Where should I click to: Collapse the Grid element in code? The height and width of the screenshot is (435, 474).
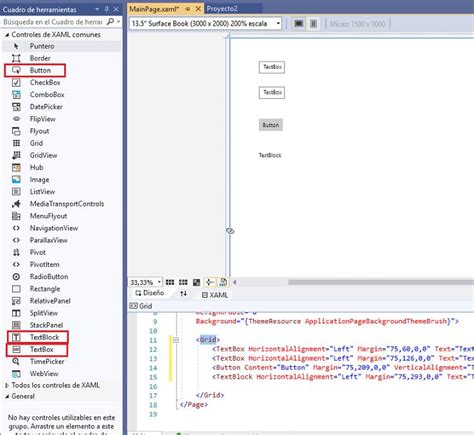click(176, 340)
